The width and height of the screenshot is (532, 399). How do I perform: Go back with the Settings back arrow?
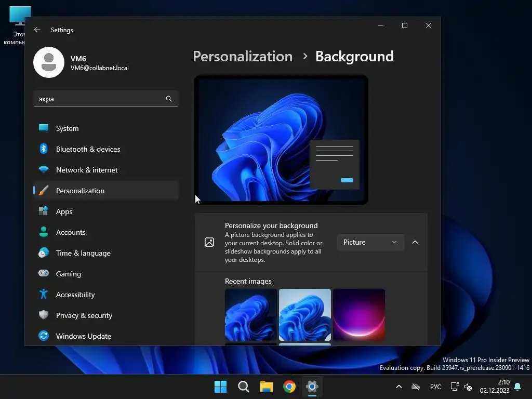coord(37,30)
